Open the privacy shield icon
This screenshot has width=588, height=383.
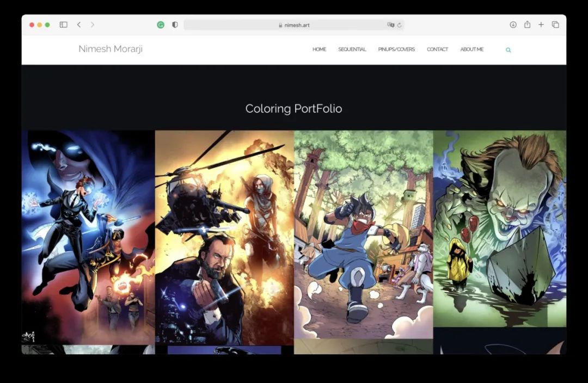coord(175,24)
